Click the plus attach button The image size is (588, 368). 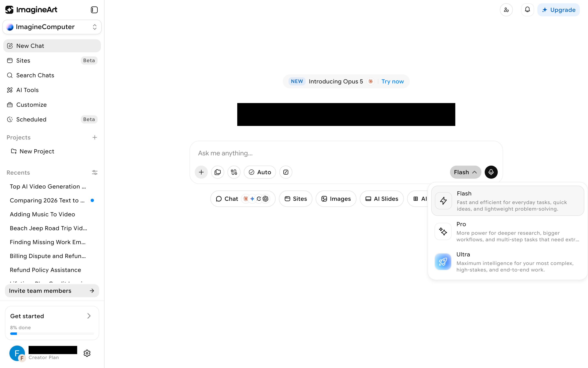(201, 172)
